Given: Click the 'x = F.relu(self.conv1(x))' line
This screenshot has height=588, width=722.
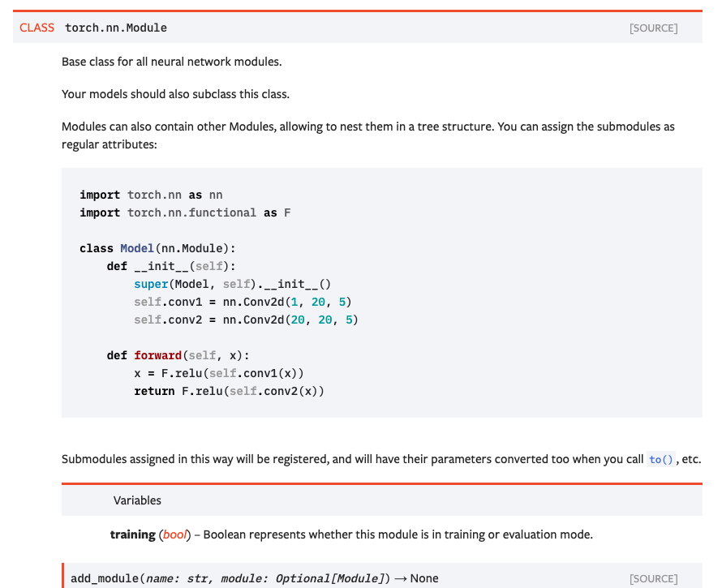Looking at the screenshot, I should [x=219, y=373].
